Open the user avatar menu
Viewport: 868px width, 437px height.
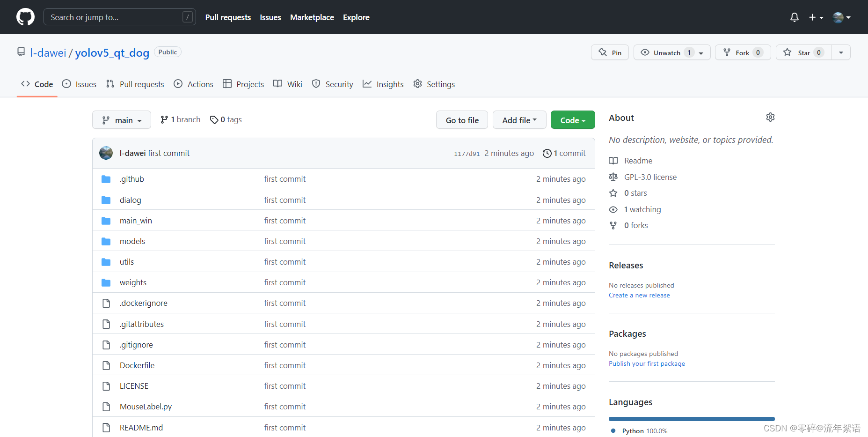click(841, 17)
